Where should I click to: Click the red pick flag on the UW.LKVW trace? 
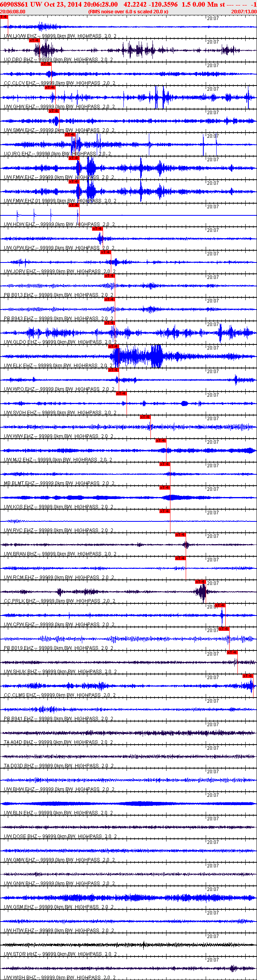[x=4, y=17]
